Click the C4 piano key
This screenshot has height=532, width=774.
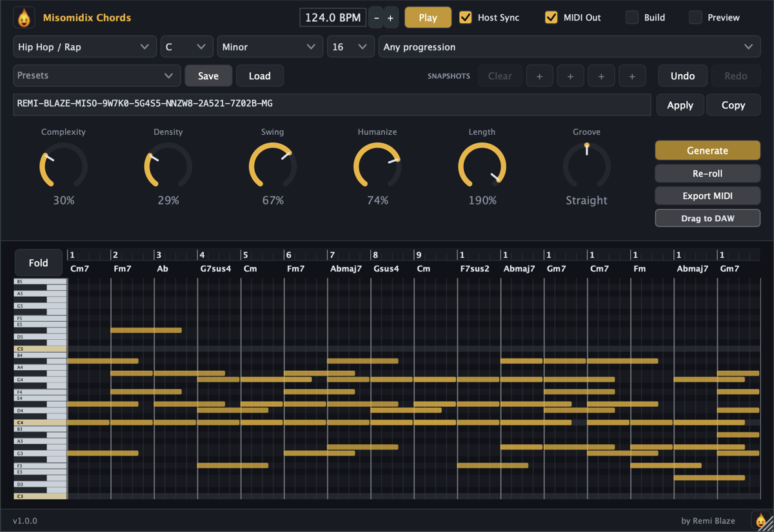coord(40,422)
